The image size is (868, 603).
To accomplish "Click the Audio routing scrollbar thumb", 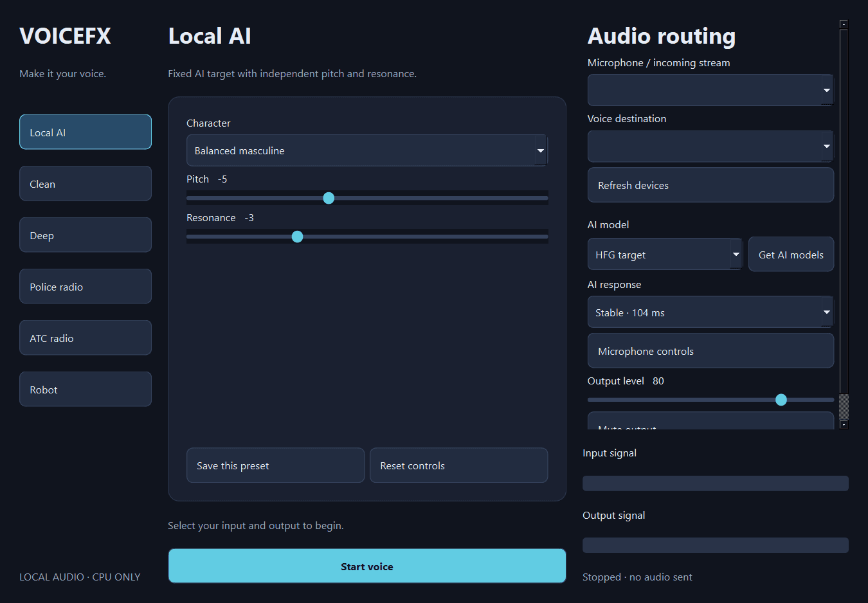I will pyautogui.click(x=844, y=406).
